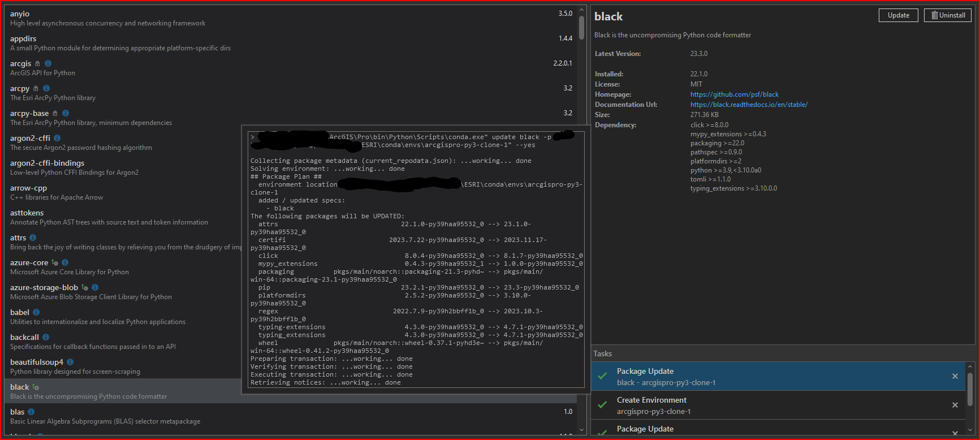This screenshot has height=440, width=980.
Task: Click the green checkmark on the Create Environment task
Action: pos(603,404)
